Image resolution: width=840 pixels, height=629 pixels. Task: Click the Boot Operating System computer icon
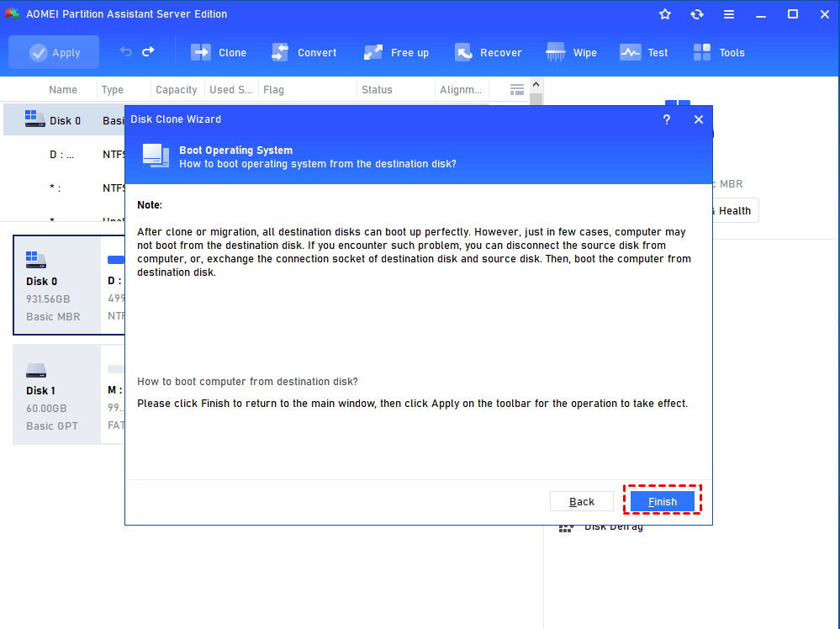pyautogui.click(x=156, y=156)
